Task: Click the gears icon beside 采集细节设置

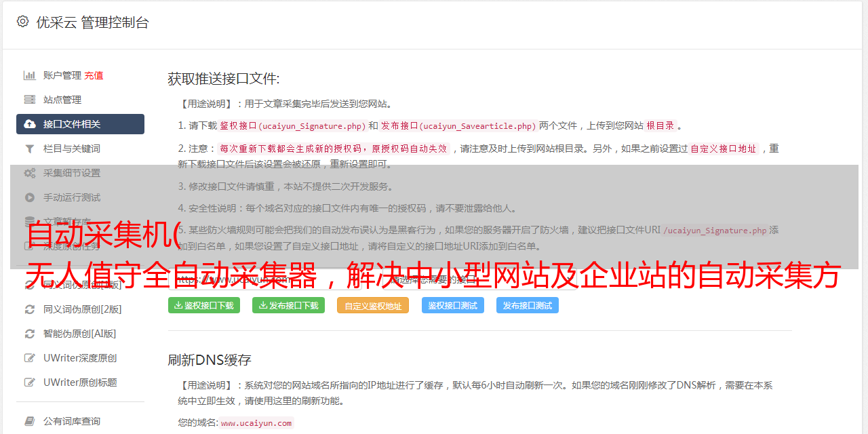Action: [x=30, y=173]
